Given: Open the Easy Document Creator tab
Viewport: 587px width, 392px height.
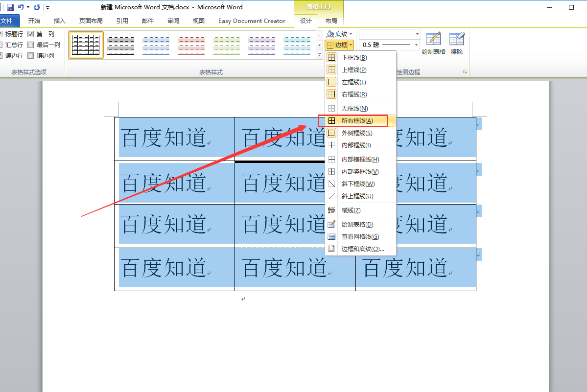Looking at the screenshot, I should [x=252, y=21].
